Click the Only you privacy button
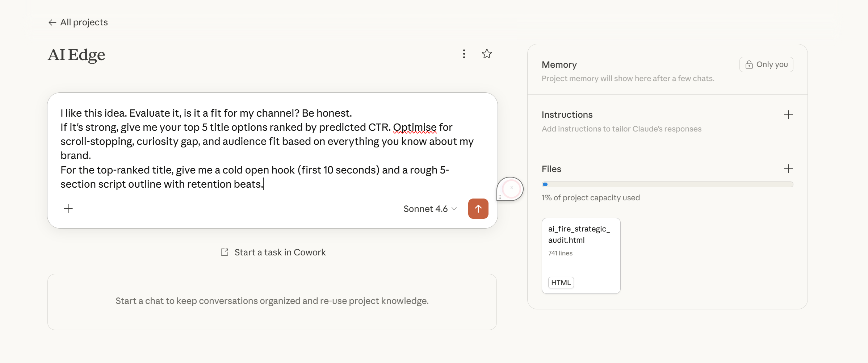Viewport: 868px width, 363px height. 766,64
